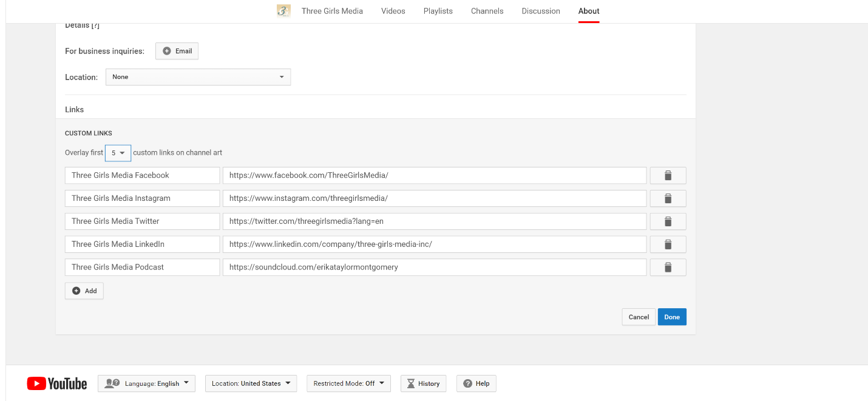Viewport: 868px width, 401px height.
Task: Edit the Three Girls Media Instagram title field
Action: 142,198
